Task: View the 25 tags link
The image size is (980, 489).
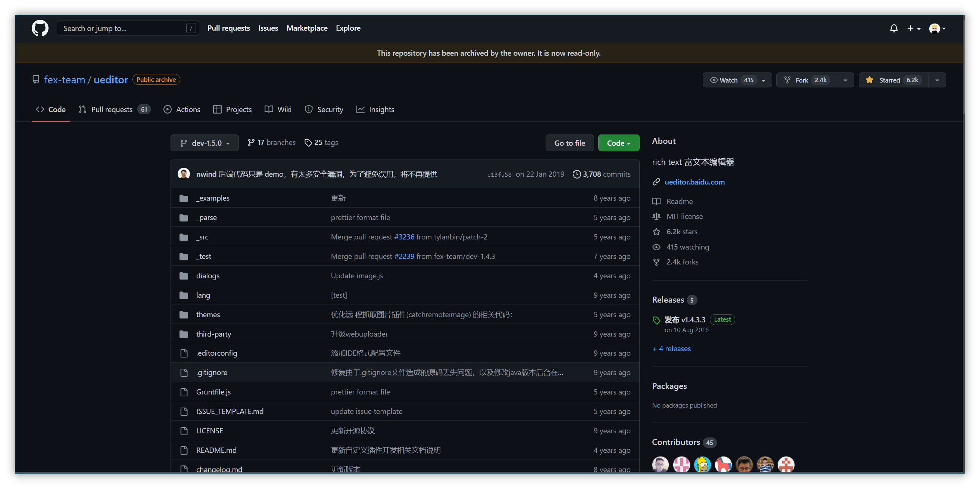Action: coord(321,142)
